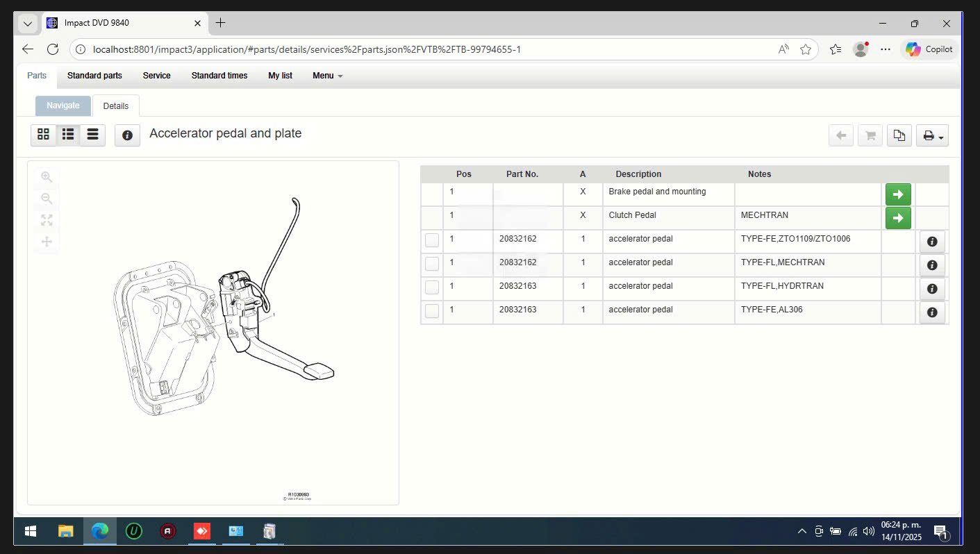This screenshot has width=980, height=554.
Task: Switch to grid thumbnail view icon
Action: tap(43, 135)
